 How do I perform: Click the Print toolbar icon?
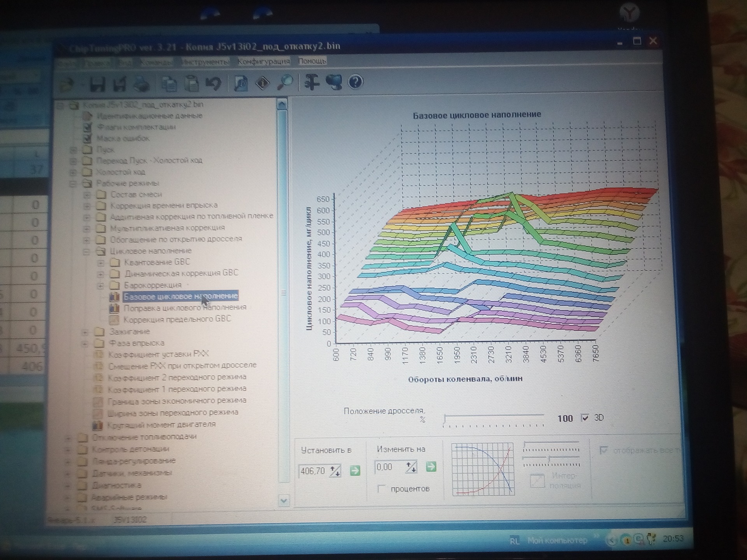point(142,84)
